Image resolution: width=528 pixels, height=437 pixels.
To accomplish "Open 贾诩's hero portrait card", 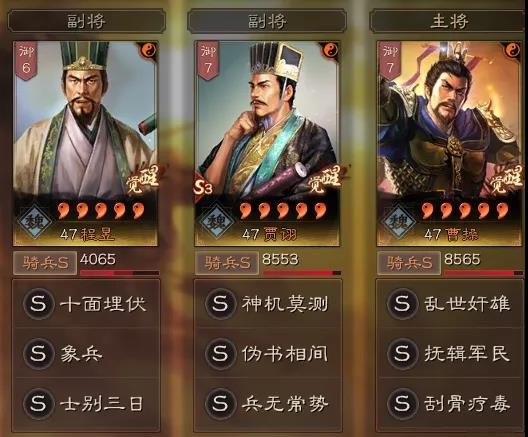I will (267, 144).
